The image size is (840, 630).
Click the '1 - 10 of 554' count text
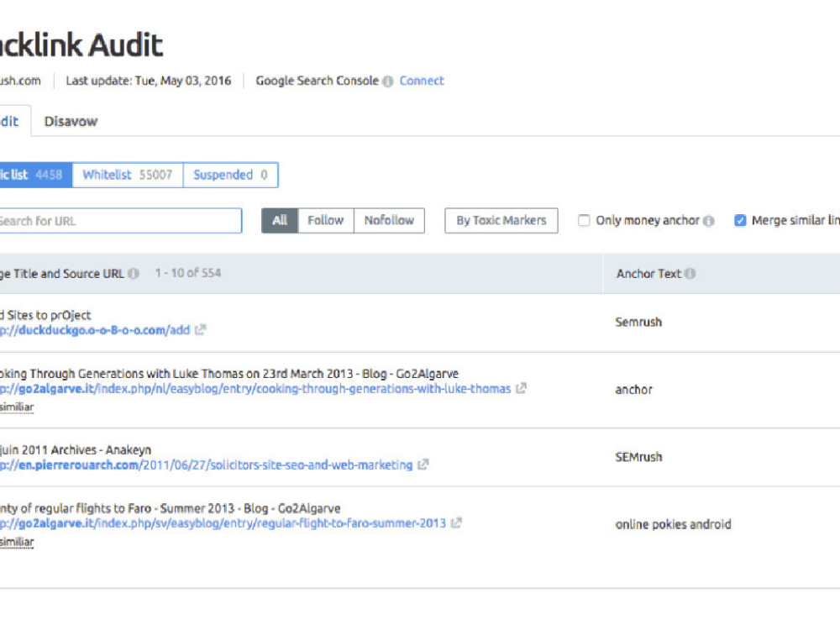point(188,273)
